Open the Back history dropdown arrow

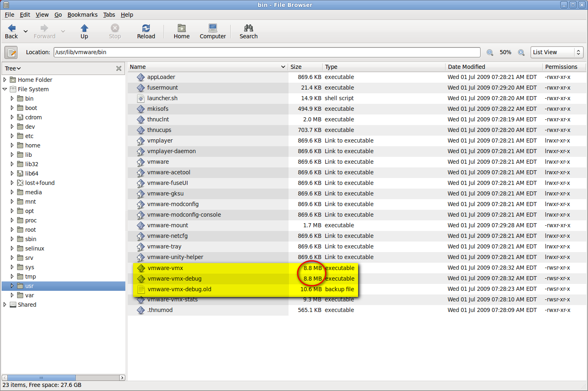26,31
